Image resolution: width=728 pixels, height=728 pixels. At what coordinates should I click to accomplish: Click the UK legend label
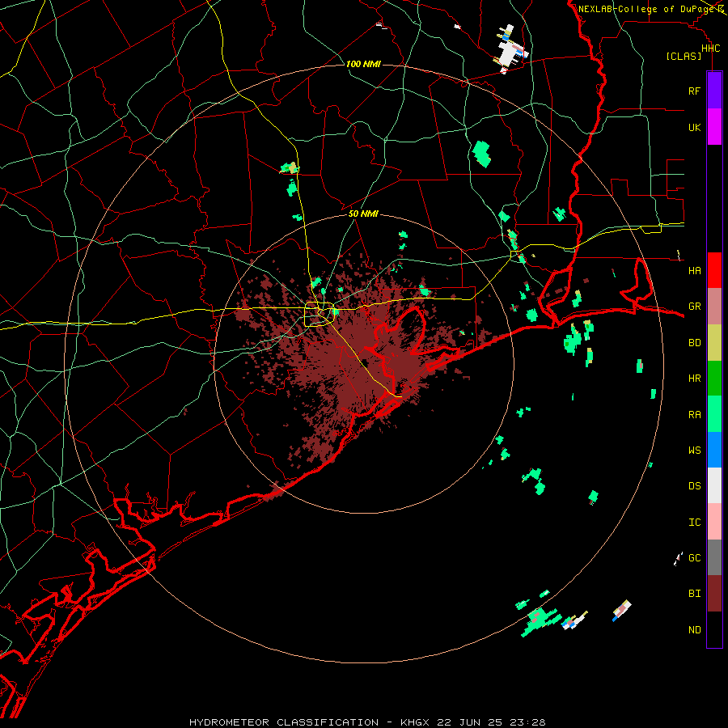[694, 127]
